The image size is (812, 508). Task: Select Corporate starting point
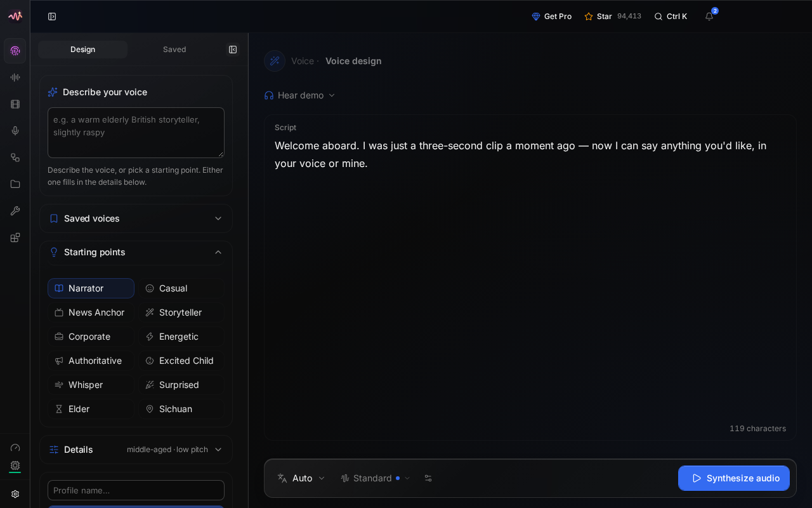point(91,337)
